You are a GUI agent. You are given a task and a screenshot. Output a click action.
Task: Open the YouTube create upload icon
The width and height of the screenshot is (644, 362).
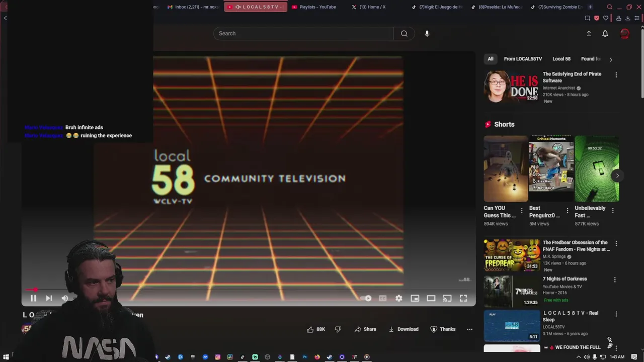[x=589, y=33]
